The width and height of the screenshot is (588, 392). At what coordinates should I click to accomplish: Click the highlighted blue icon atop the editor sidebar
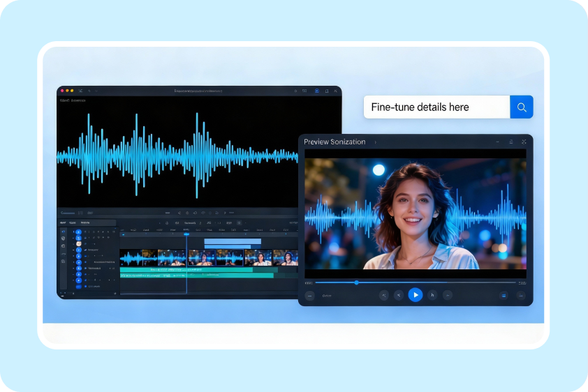(63, 232)
